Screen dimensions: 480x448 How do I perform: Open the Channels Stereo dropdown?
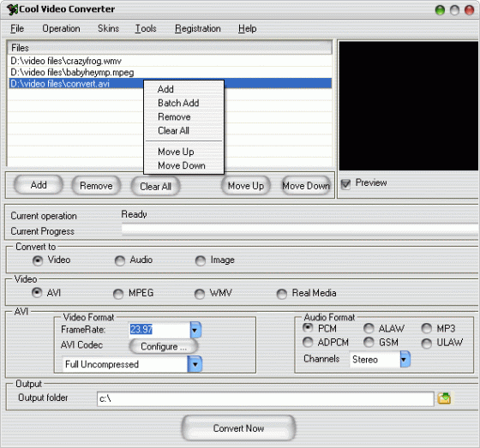coord(405,359)
